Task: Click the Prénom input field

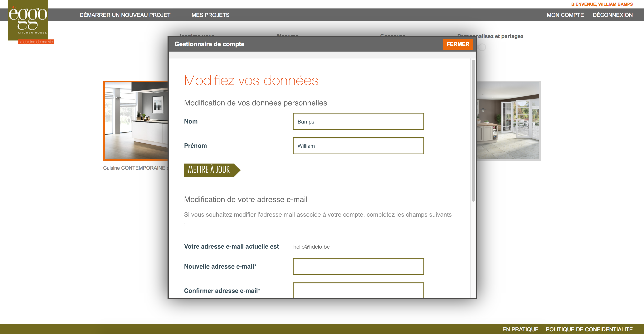Action: point(358,146)
